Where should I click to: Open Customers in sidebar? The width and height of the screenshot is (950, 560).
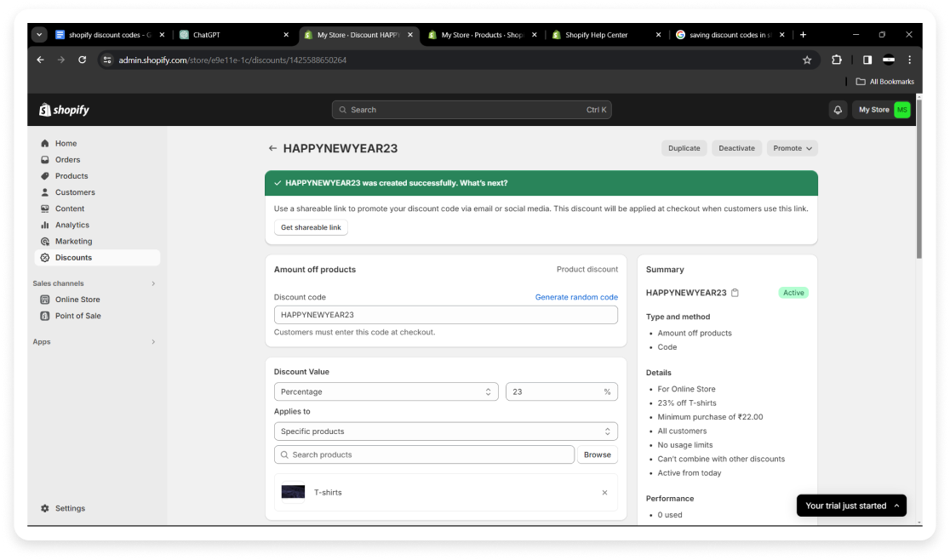coord(75,192)
